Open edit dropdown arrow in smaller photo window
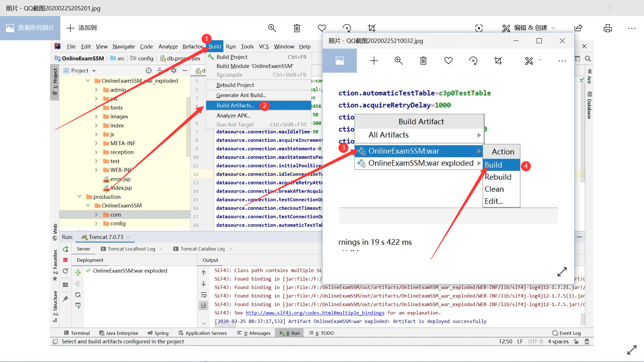The width and height of the screenshot is (644, 362). (540, 60)
